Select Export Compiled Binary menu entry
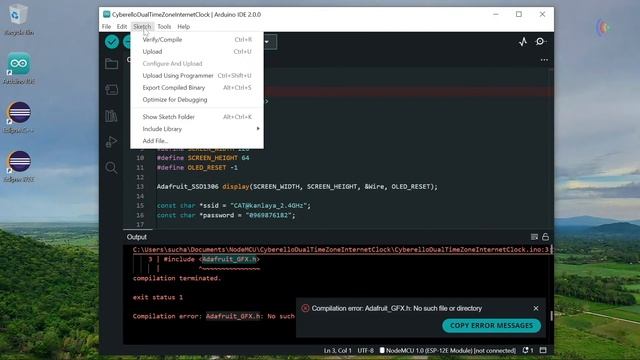640x360 pixels. pyautogui.click(x=197, y=87)
